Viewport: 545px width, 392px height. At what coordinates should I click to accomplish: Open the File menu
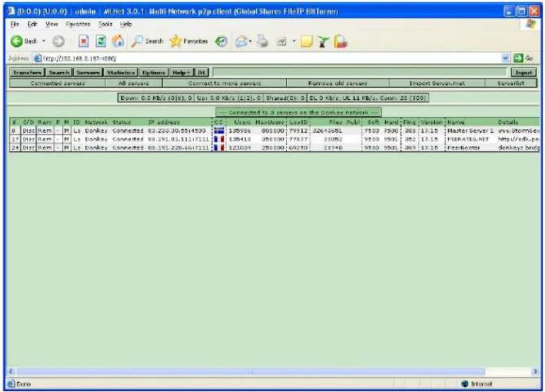(15, 24)
